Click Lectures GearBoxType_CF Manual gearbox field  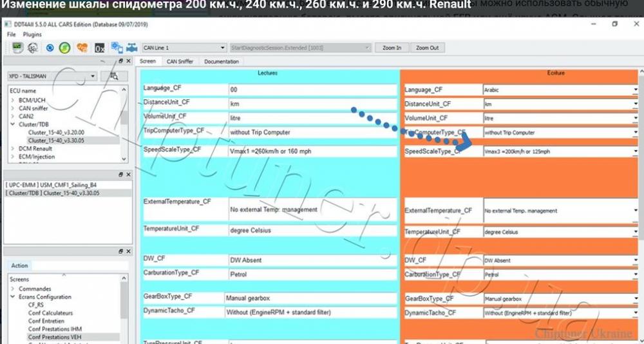coord(310,298)
